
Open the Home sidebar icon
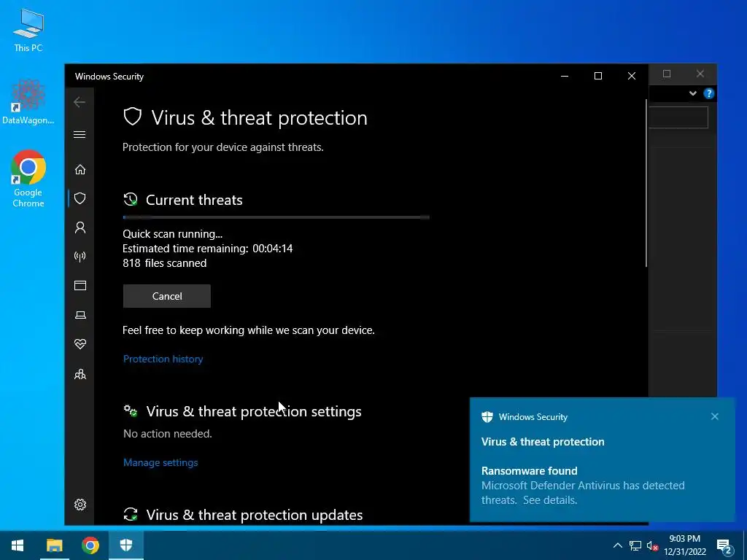pyautogui.click(x=80, y=169)
